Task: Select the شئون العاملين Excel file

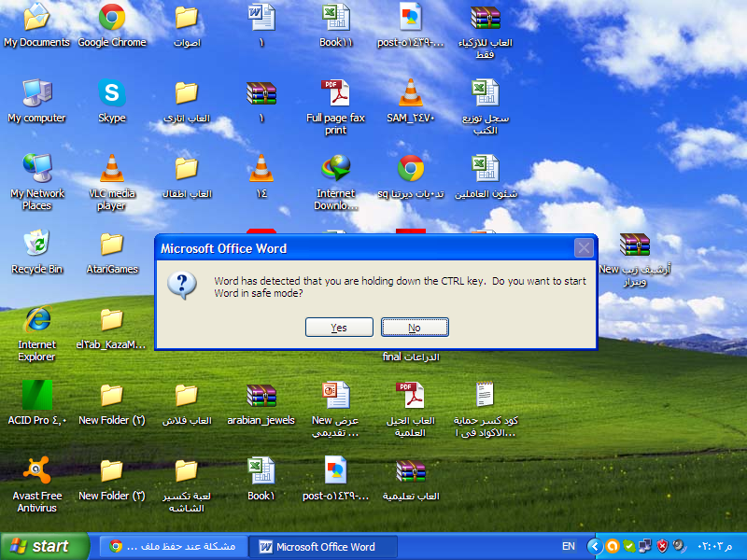Action: click(485, 176)
